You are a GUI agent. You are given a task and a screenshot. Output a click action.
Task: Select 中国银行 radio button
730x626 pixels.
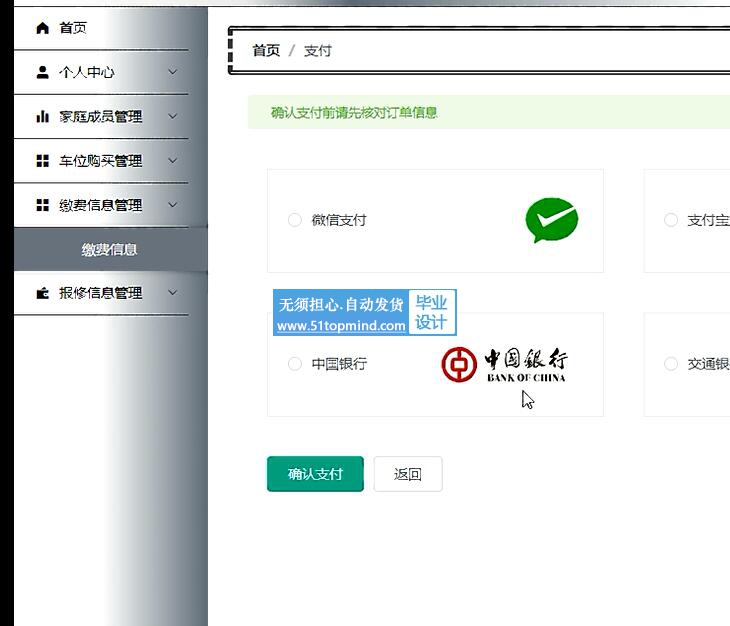(295, 363)
